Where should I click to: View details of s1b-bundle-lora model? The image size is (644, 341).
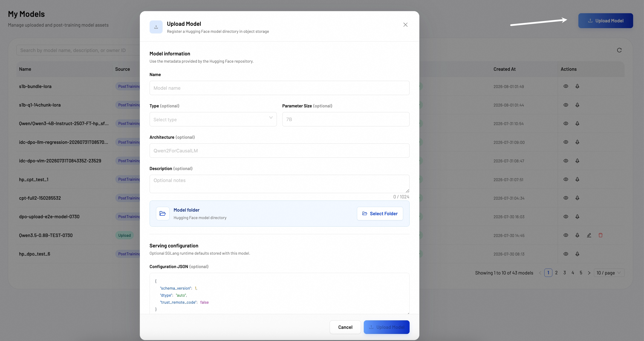click(x=566, y=86)
